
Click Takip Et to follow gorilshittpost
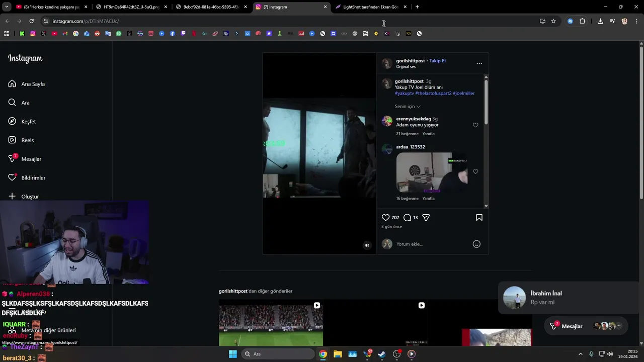[x=437, y=61]
